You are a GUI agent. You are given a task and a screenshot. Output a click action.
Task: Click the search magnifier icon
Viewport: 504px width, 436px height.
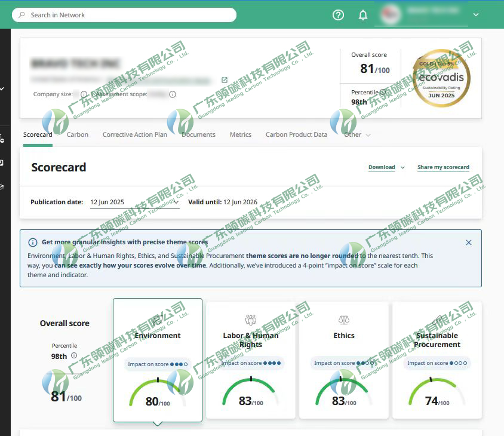click(x=22, y=15)
